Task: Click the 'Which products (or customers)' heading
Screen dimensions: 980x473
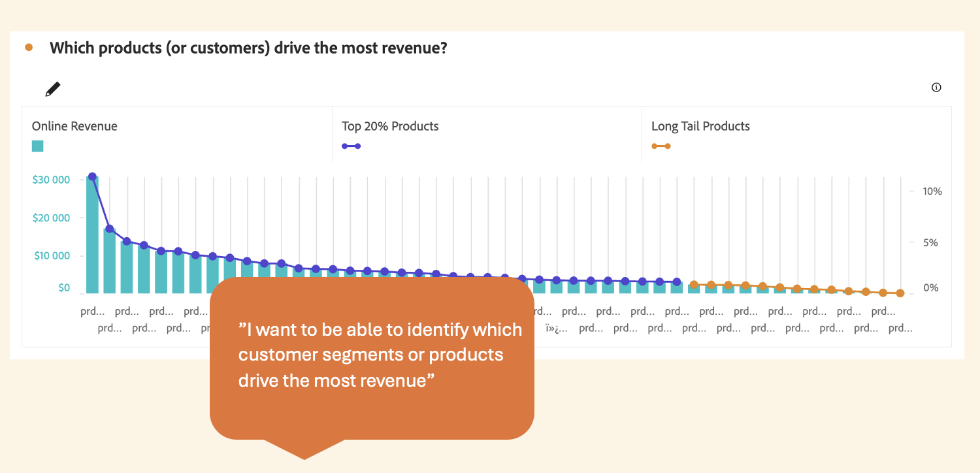Action: pyautogui.click(x=248, y=48)
